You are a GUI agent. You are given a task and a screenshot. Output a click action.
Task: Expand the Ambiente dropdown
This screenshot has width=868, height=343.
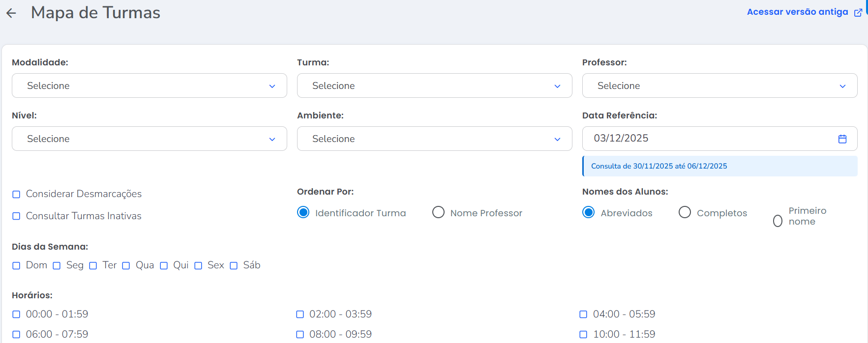(x=434, y=139)
